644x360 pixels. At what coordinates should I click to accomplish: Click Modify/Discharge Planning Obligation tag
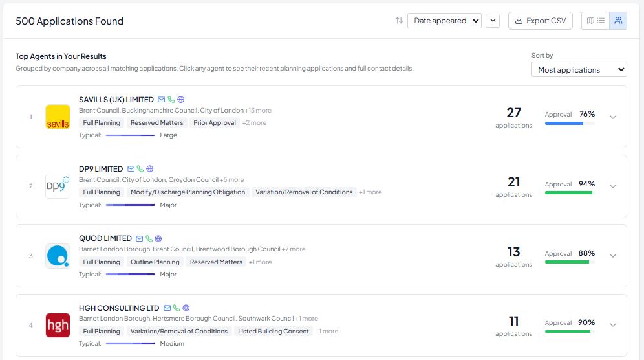click(x=188, y=192)
